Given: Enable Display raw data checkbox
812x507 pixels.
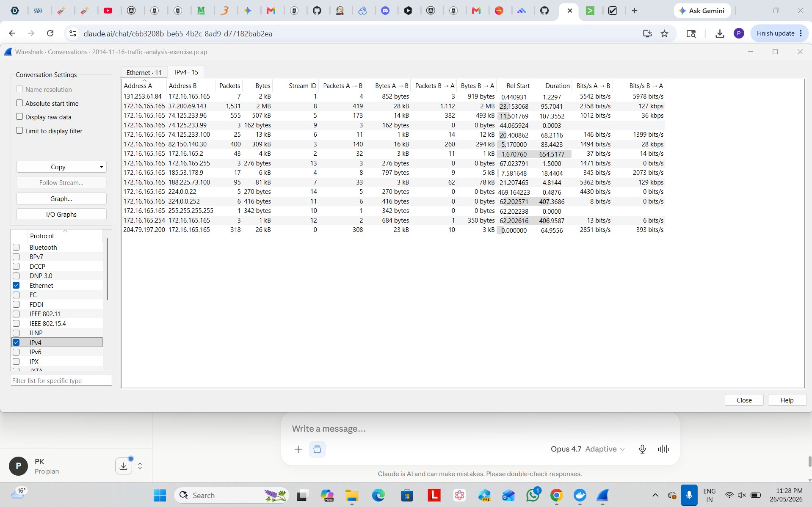Looking at the screenshot, I should click(x=19, y=116).
